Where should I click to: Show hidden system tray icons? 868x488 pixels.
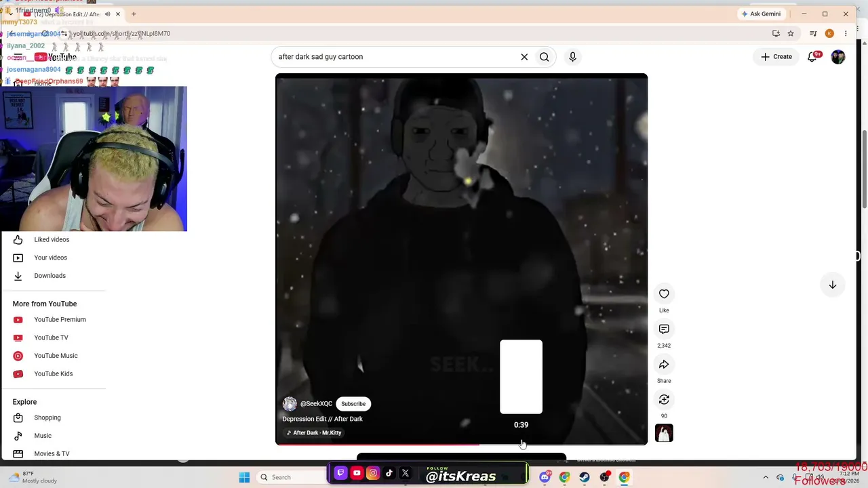(x=766, y=477)
